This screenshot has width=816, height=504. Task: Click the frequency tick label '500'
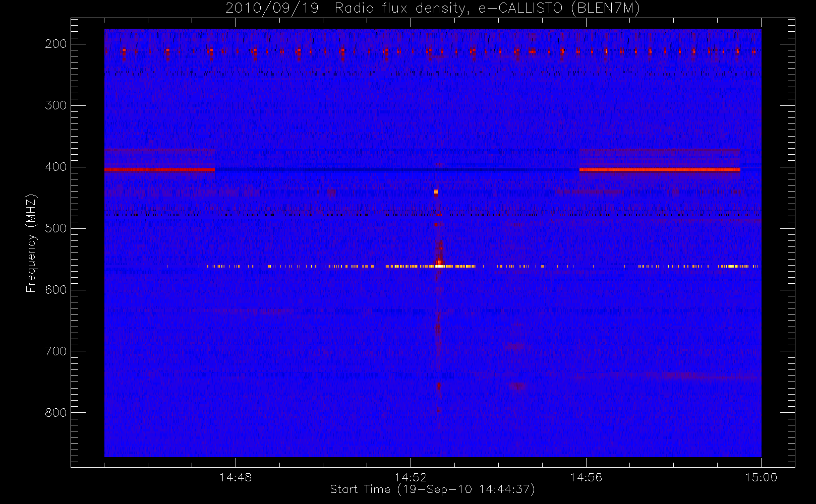pyautogui.click(x=56, y=228)
